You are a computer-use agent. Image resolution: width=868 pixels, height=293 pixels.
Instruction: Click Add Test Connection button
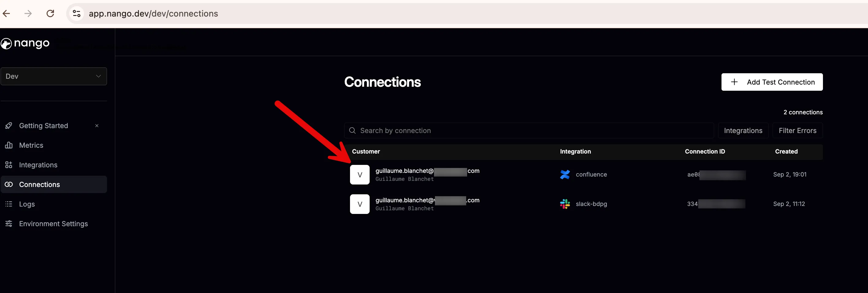point(772,82)
